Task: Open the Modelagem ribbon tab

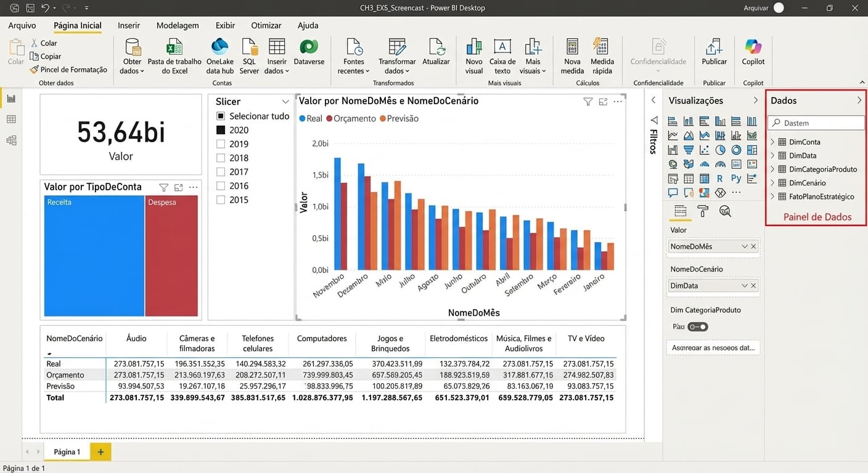Action: coord(178,25)
